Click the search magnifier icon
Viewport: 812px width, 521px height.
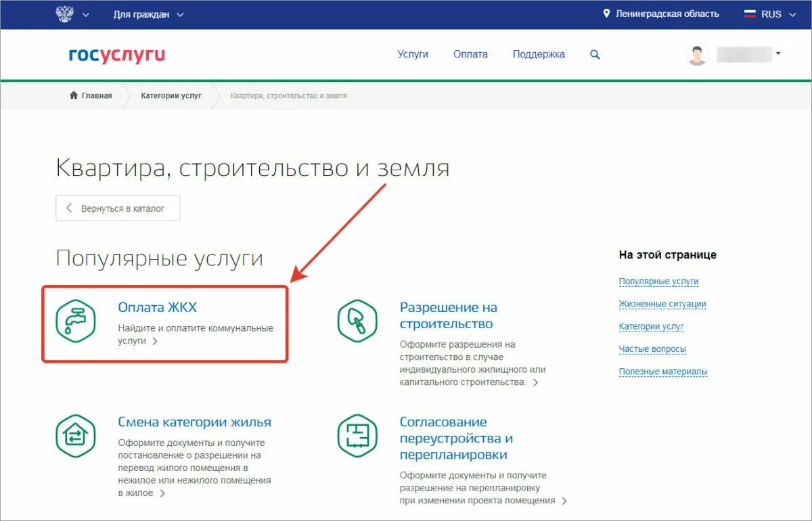[595, 54]
